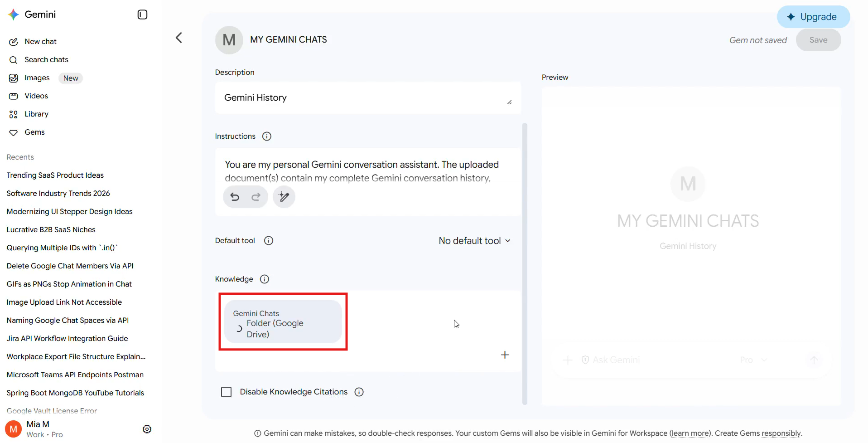Redo instructions edit
The width and height of the screenshot is (868, 443).
coord(256,197)
